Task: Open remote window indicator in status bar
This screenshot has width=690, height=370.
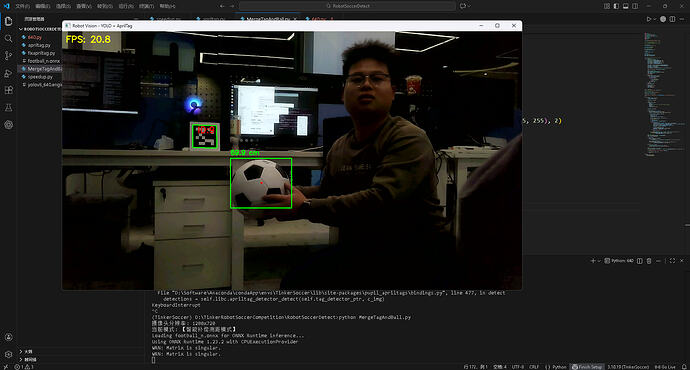Action: (x=5, y=367)
